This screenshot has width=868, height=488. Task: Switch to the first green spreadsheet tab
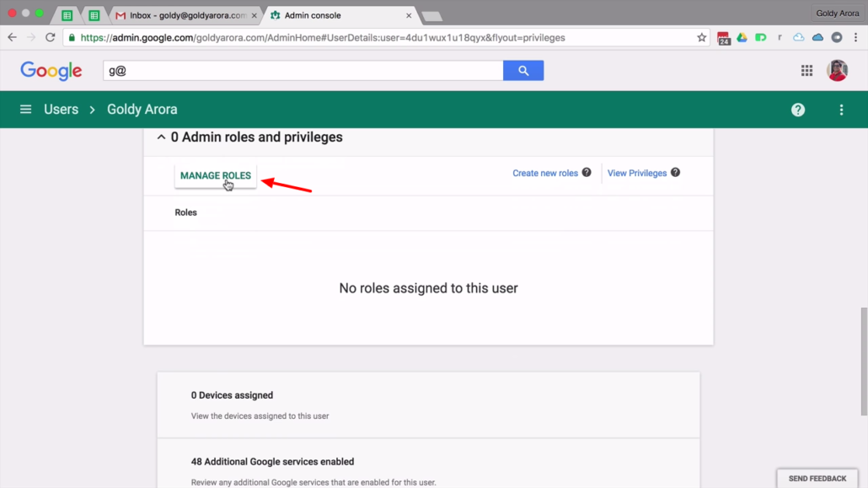67,15
